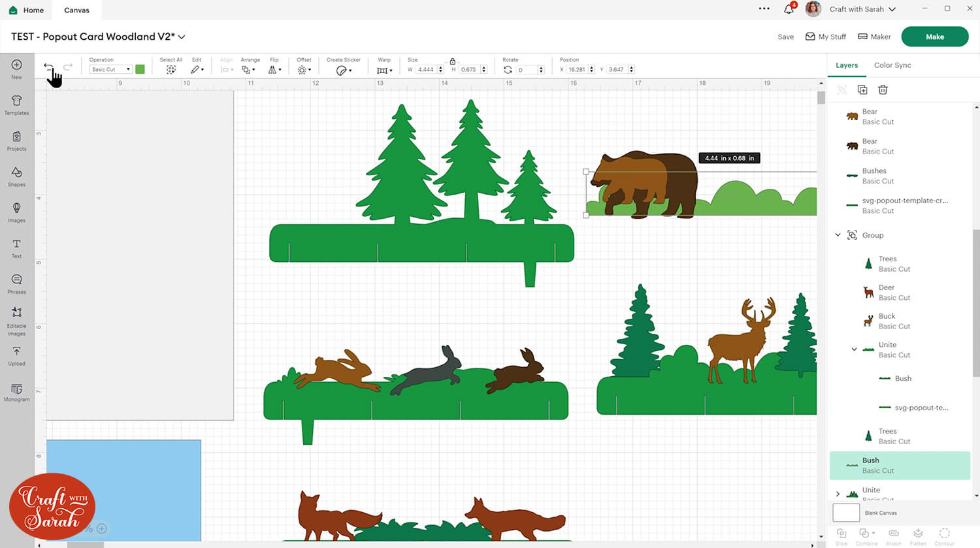Open the Monogram tool
Screen dimensions: 980x548
click(x=16, y=392)
